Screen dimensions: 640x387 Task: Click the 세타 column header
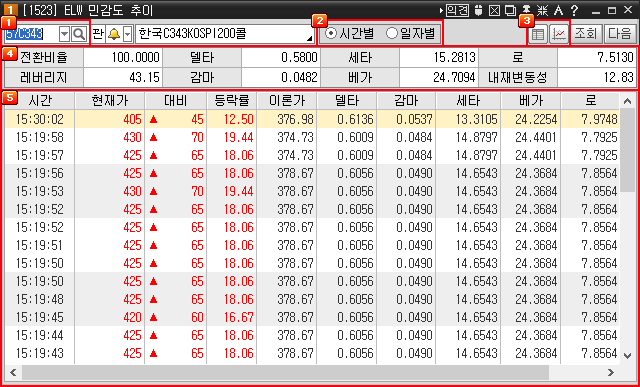coord(468,100)
